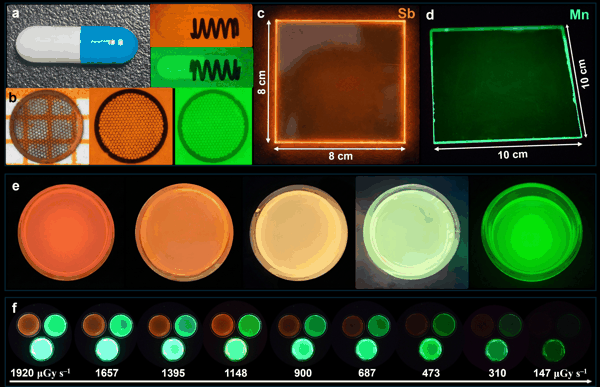Click the white and blue capsule photo
The image size is (600, 387).
[x=78, y=46]
